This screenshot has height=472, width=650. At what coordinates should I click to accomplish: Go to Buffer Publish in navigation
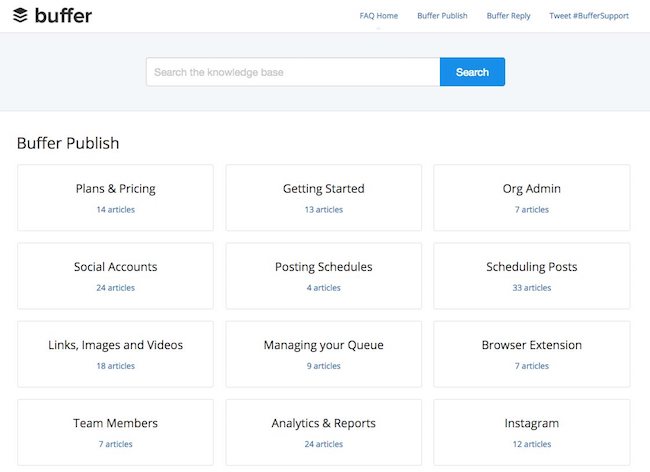[442, 16]
